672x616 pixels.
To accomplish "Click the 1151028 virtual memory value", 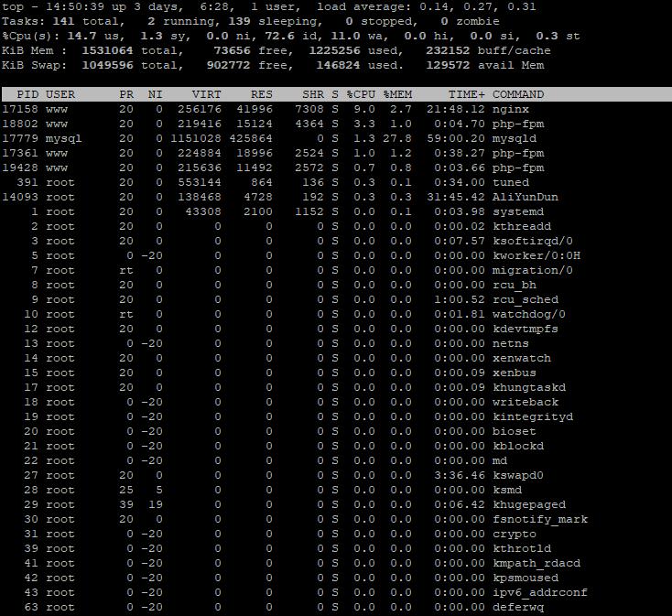I will (196, 138).
